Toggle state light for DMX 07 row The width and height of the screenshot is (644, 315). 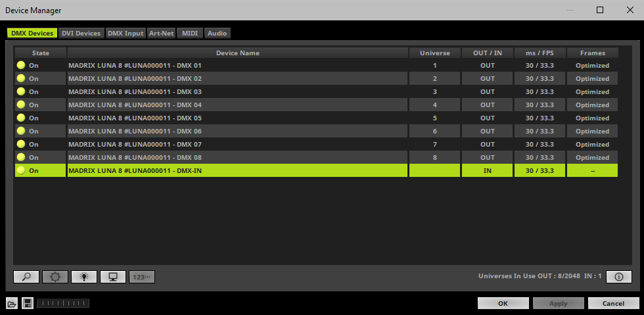21,144
